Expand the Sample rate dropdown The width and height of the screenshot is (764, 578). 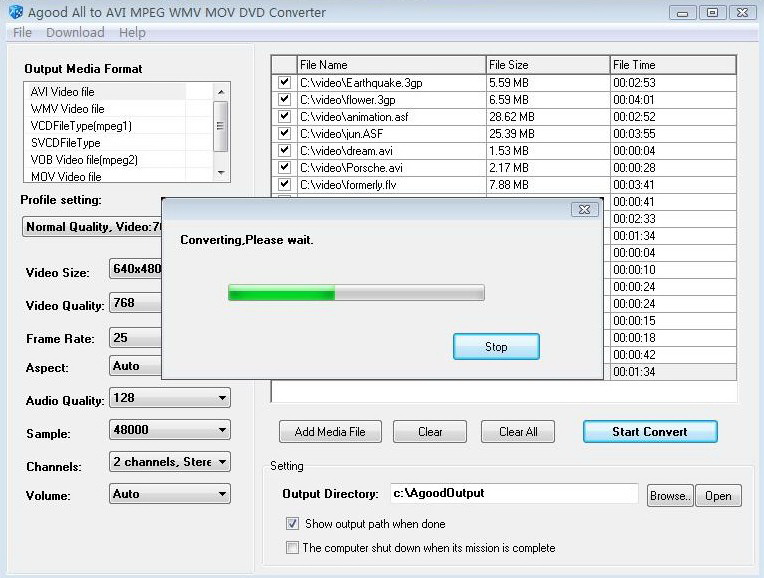click(222, 430)
